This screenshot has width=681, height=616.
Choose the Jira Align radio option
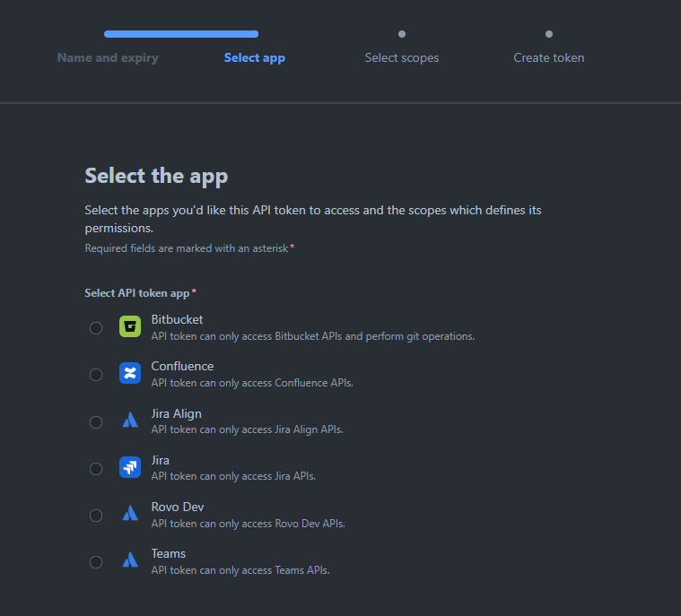(96, 422)
